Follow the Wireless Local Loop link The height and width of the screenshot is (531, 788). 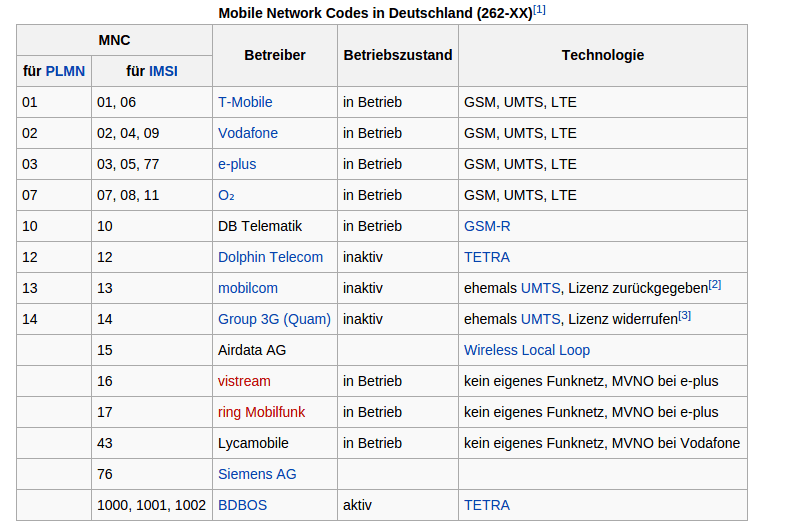(527, 350)
